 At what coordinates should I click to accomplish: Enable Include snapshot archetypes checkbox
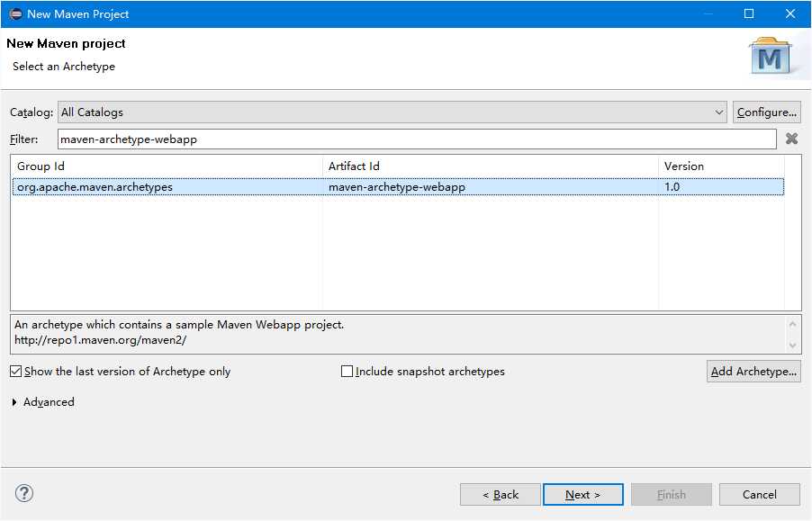click(347, 372)
